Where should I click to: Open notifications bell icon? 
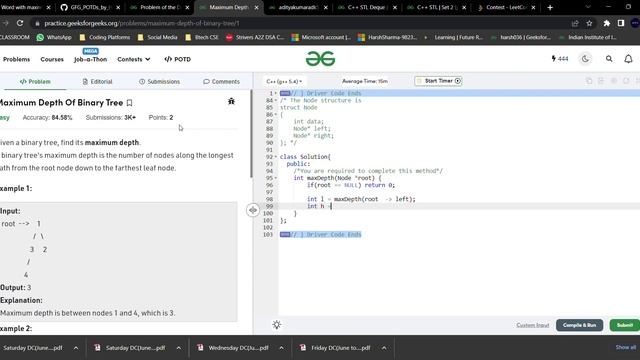[x=628, y=59]
